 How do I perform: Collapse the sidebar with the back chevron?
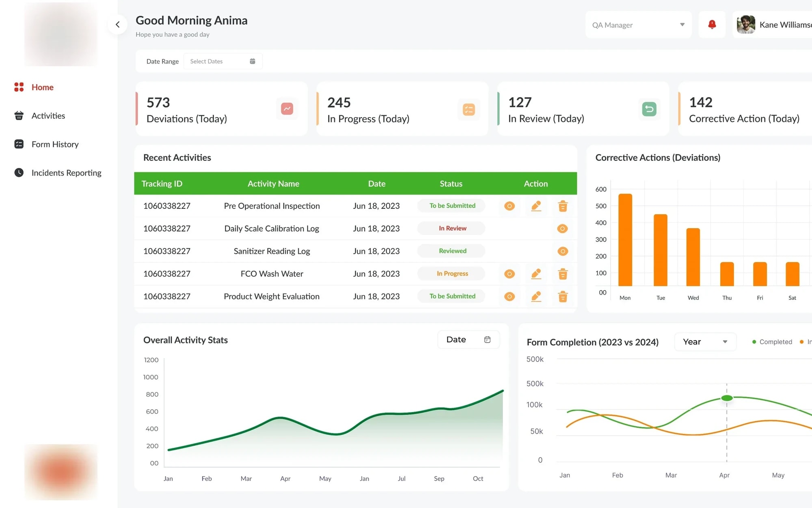point(117,25)
